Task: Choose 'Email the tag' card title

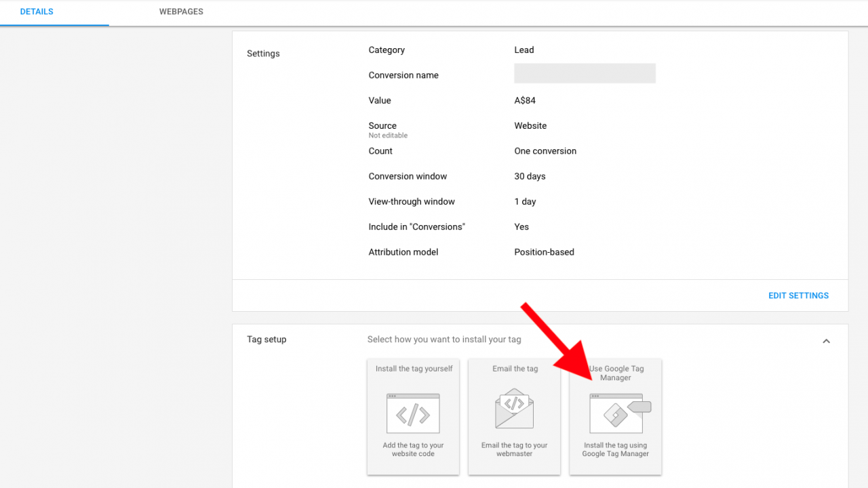Action: [x=515, y=369]
